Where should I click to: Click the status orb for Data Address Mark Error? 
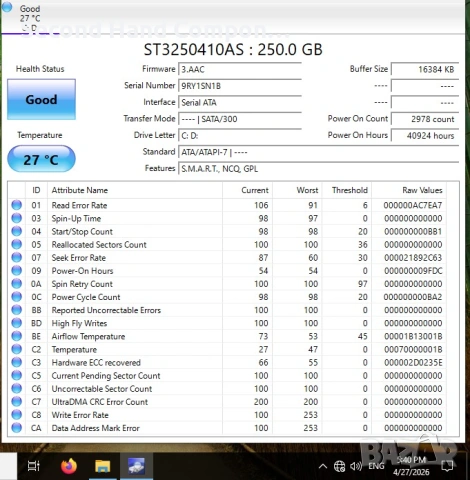[16, 428]
